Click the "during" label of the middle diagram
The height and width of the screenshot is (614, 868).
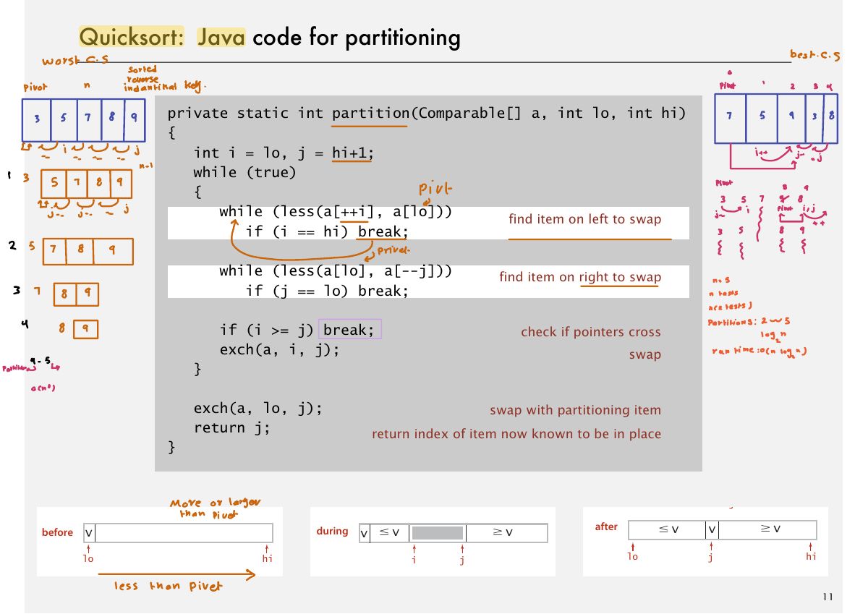coord(332,532)
